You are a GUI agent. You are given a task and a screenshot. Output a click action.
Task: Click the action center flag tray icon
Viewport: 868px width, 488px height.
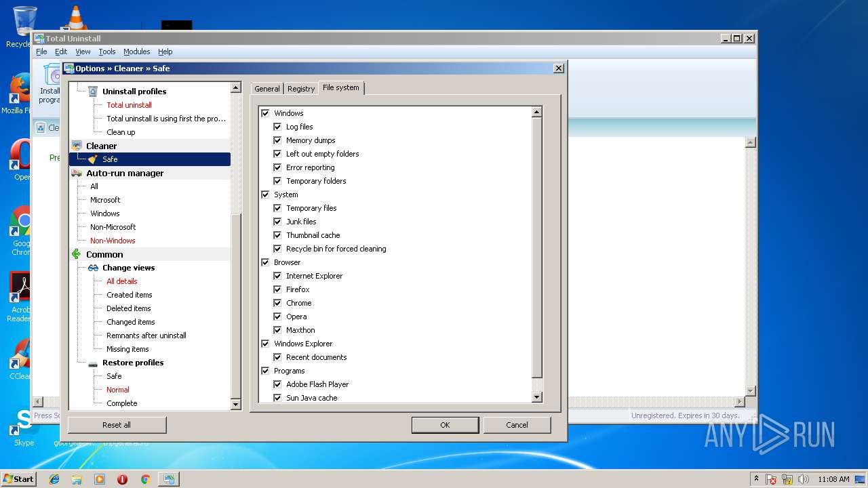coord(771,479)
